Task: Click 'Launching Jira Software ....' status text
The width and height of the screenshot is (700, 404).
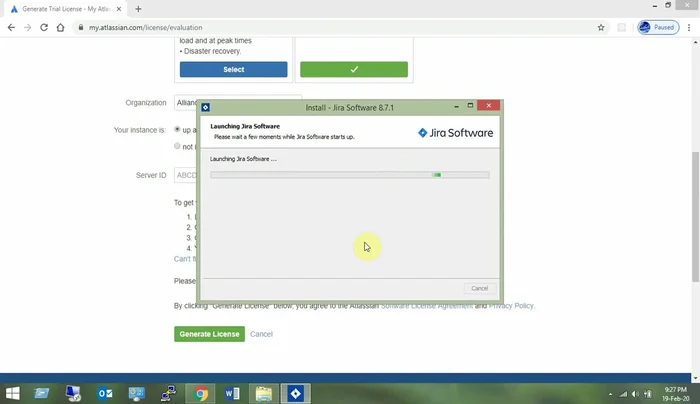Action: (x=243, y=159)
